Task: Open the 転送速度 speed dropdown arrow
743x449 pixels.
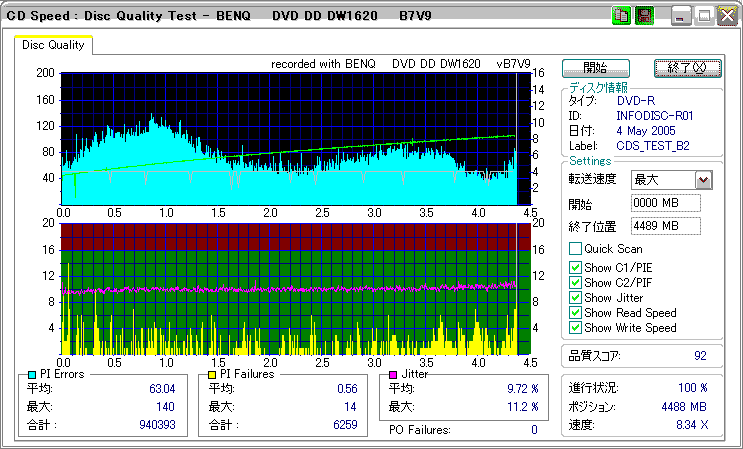Action: pos(703,180)
